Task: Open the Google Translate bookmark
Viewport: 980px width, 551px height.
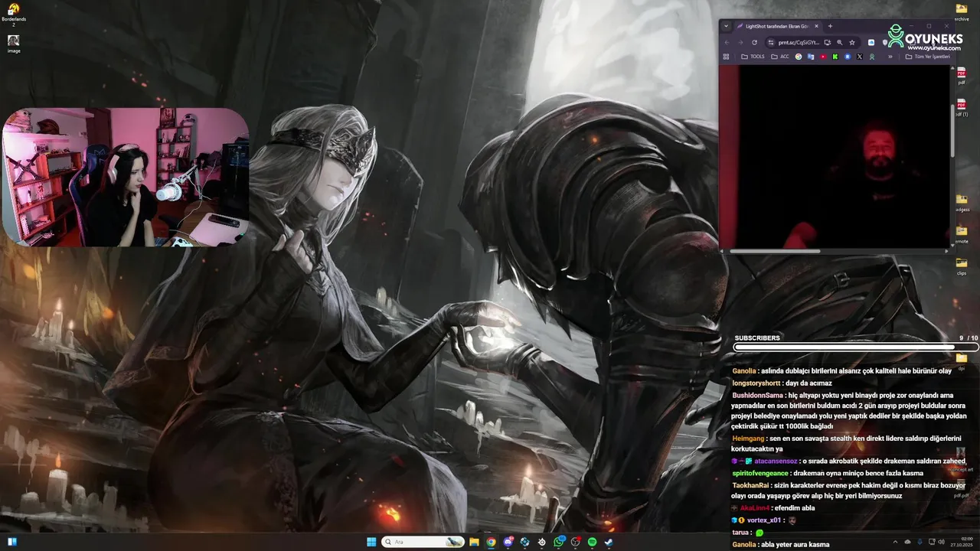Action: click(x=811, y=57)
